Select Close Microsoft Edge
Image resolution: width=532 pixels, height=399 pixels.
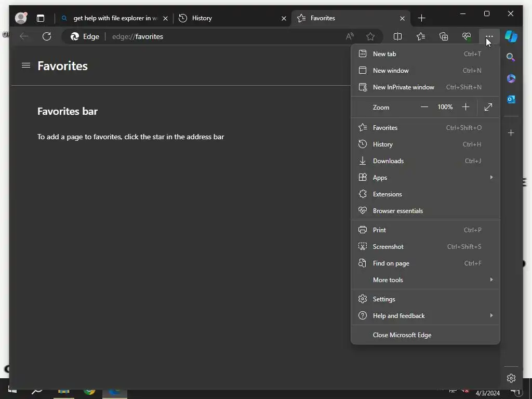(x=425, y=335)
